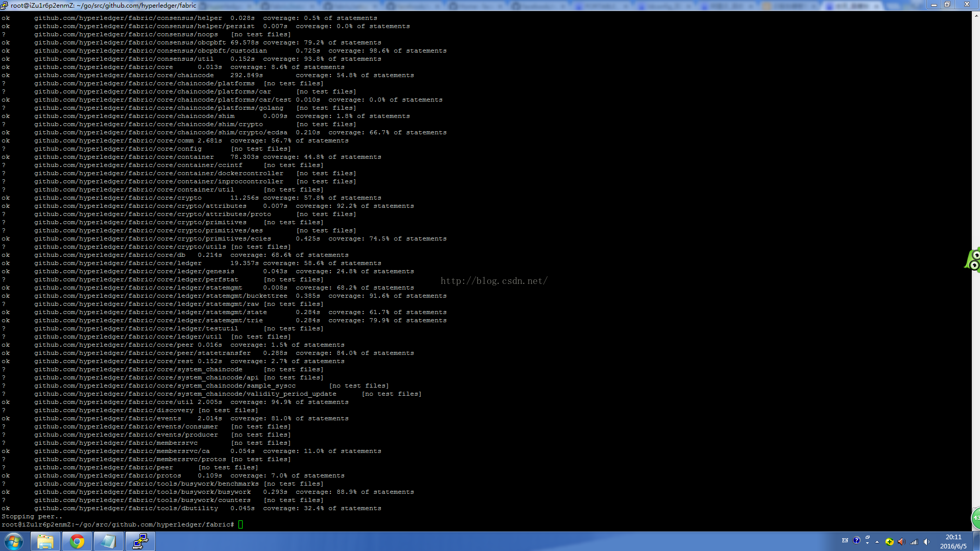Click the 'statemgmt/trie' coverage 79.9% line
The width and height of the screenshot is (980, 551).
224,320
